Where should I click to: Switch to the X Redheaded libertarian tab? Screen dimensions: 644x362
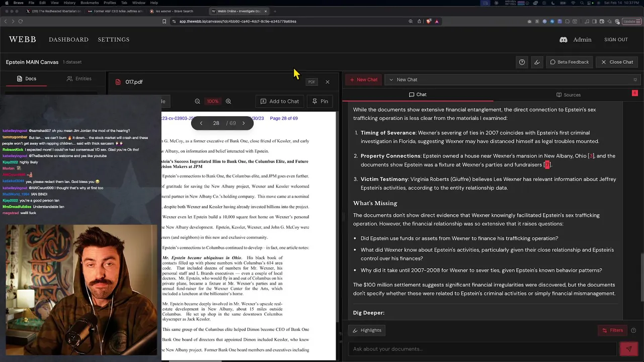(53, 11)
